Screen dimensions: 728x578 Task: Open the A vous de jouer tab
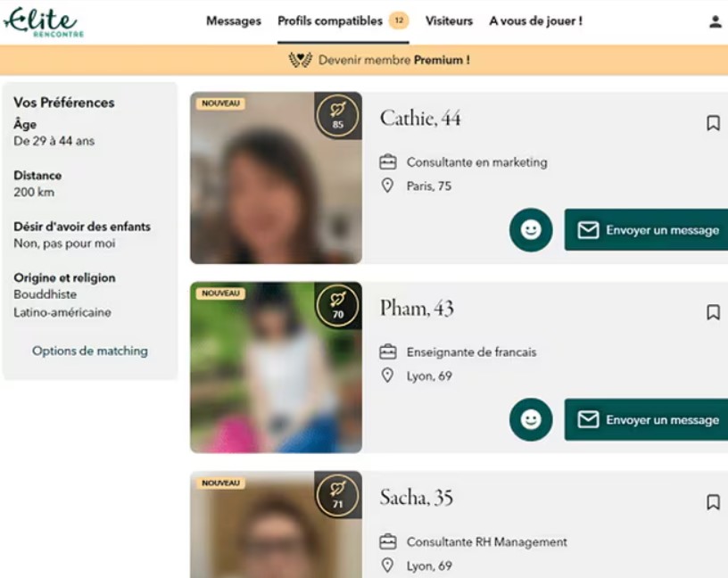coord(535,21)
